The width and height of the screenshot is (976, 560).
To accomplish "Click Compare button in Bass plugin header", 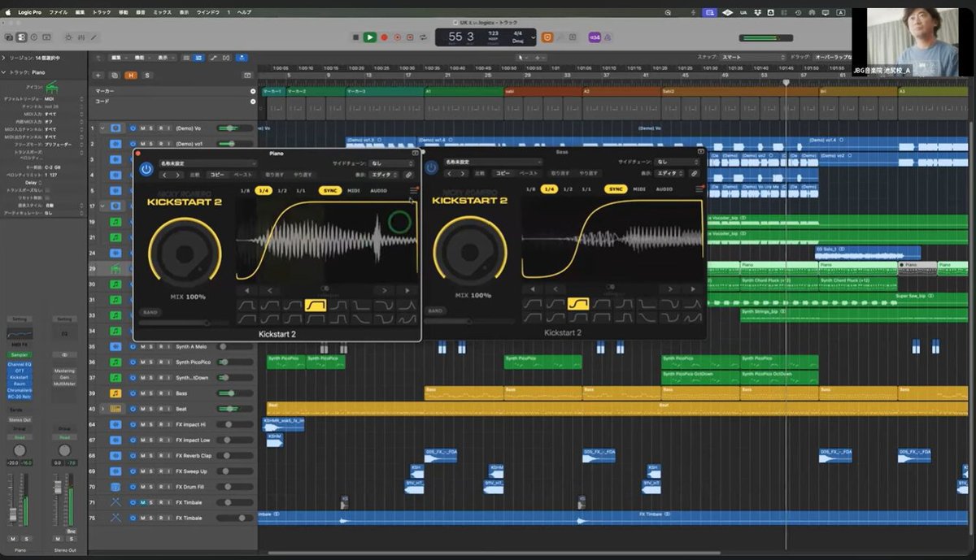I will (x=481, y=174).
